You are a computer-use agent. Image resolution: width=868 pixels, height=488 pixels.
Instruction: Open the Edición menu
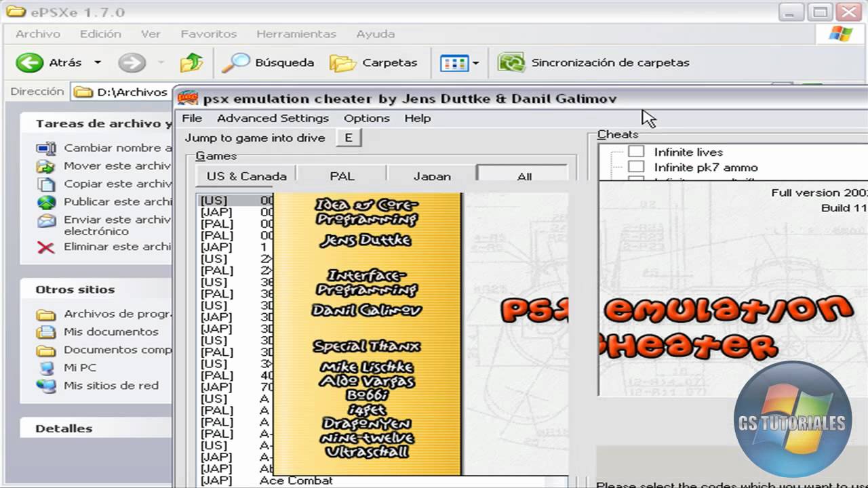(x=100, y=34)
